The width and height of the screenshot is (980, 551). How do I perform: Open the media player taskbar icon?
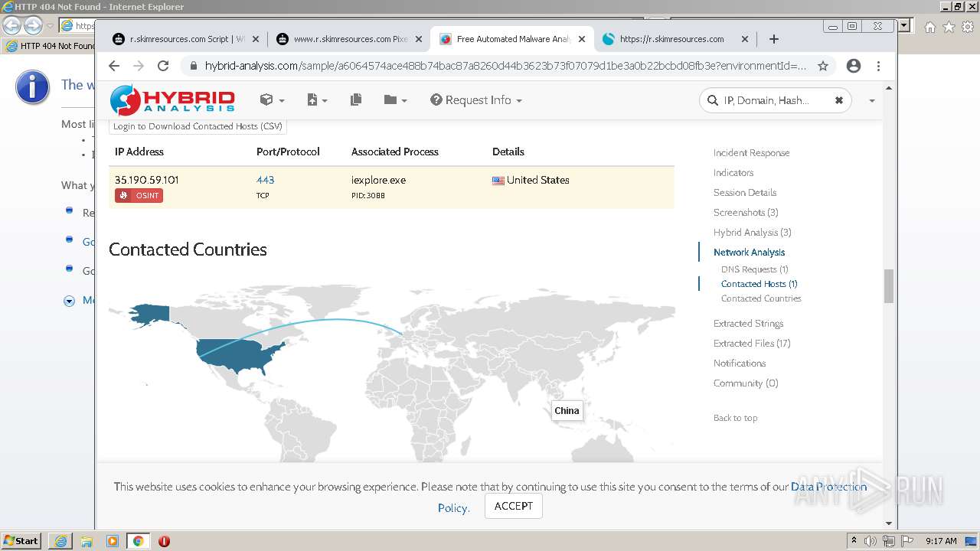[x=113, y=541]
